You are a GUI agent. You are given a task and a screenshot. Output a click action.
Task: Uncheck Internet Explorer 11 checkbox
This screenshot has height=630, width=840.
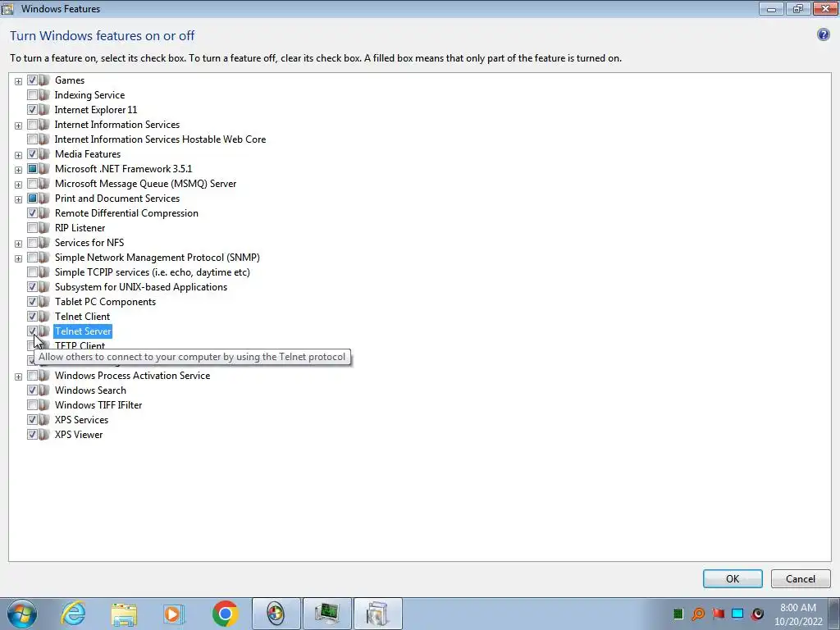pyautogui.click(x=32, y=110)
